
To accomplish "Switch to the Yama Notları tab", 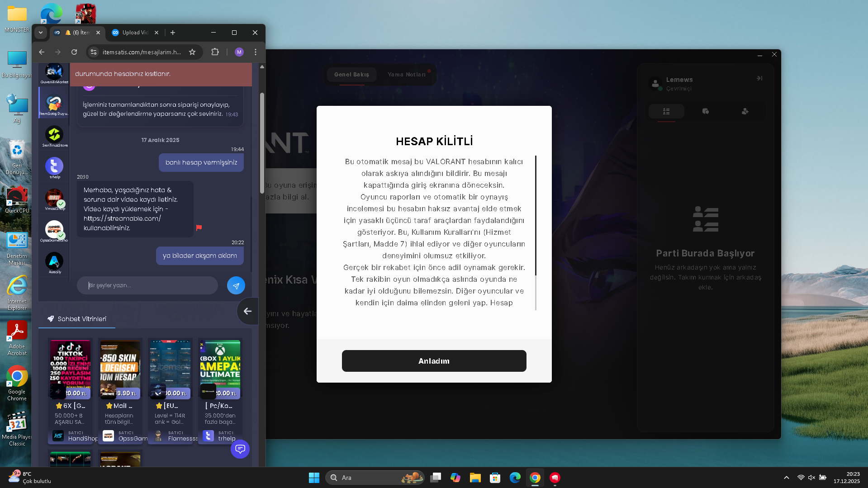I will (407, 75).
